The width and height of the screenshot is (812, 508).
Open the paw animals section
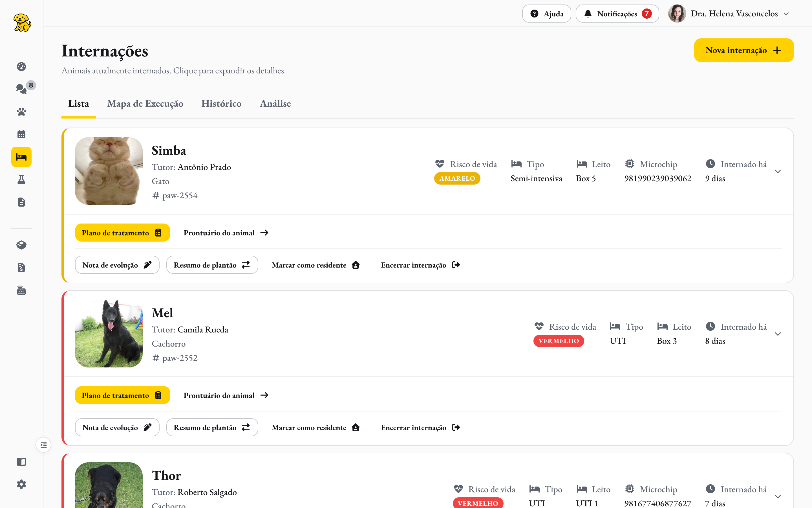click(21, 112)
